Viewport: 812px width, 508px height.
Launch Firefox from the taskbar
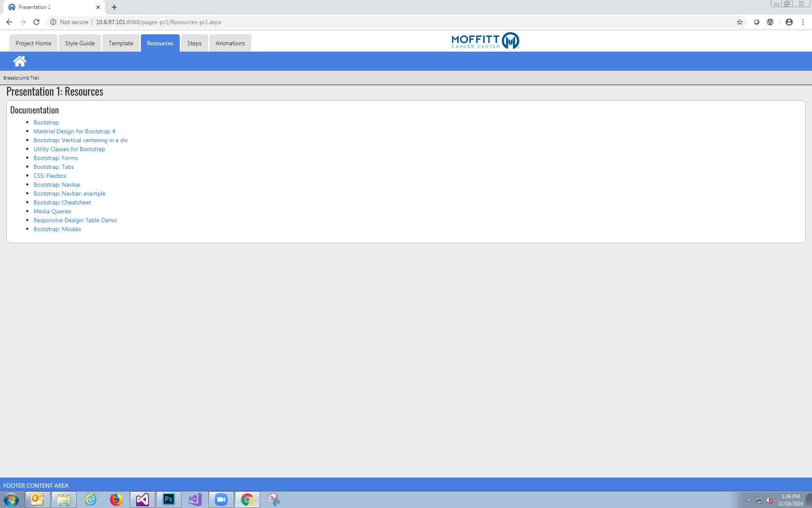116,500
